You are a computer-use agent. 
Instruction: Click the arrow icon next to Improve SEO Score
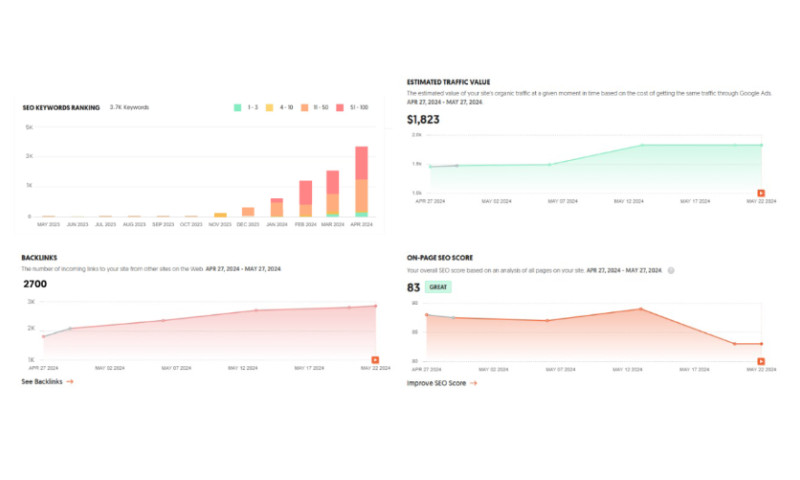coord(473,383)
